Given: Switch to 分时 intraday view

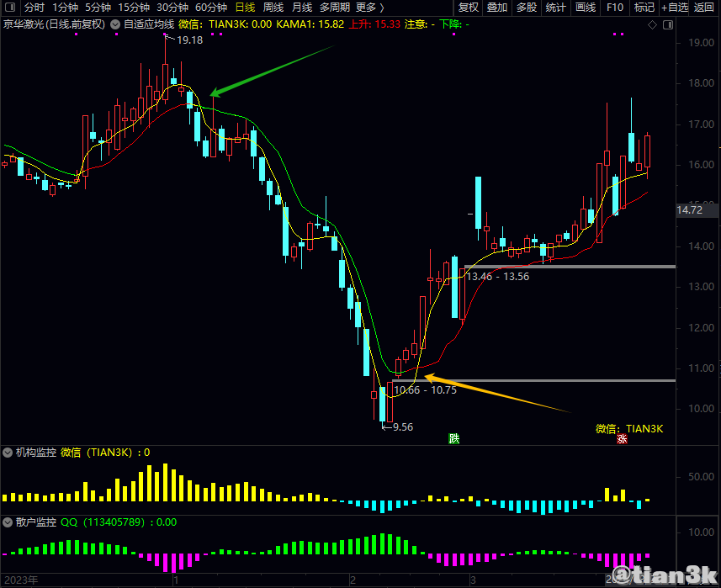Looking at the screenshot, I should coord(34,8).
